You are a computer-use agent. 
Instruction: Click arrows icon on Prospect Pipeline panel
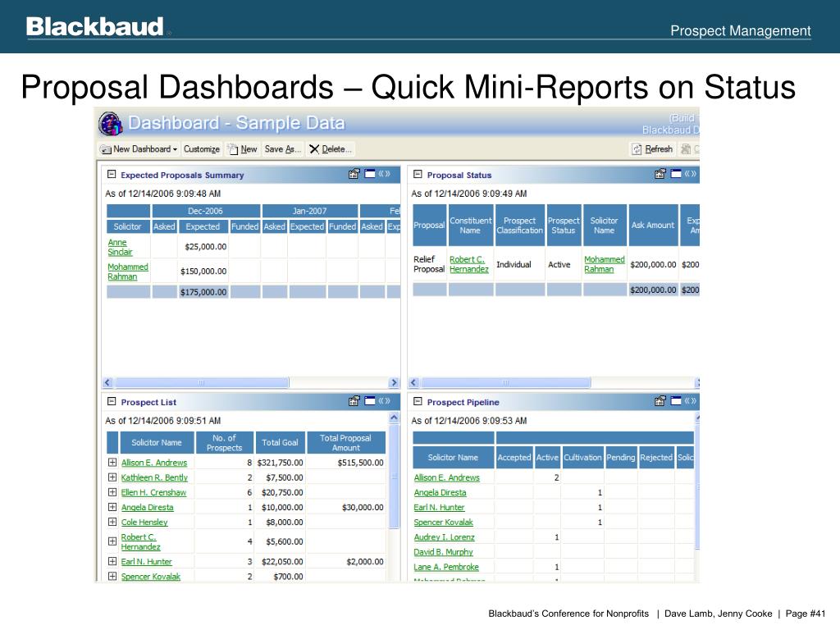[691, 400]
